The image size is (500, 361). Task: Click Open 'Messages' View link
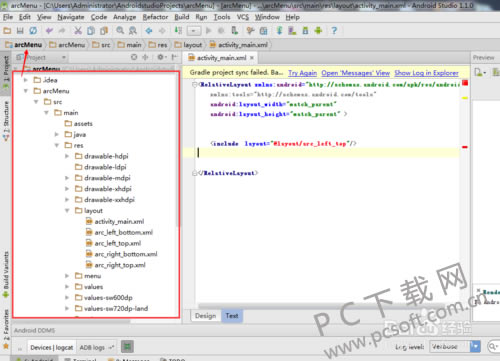coord(356,73)
